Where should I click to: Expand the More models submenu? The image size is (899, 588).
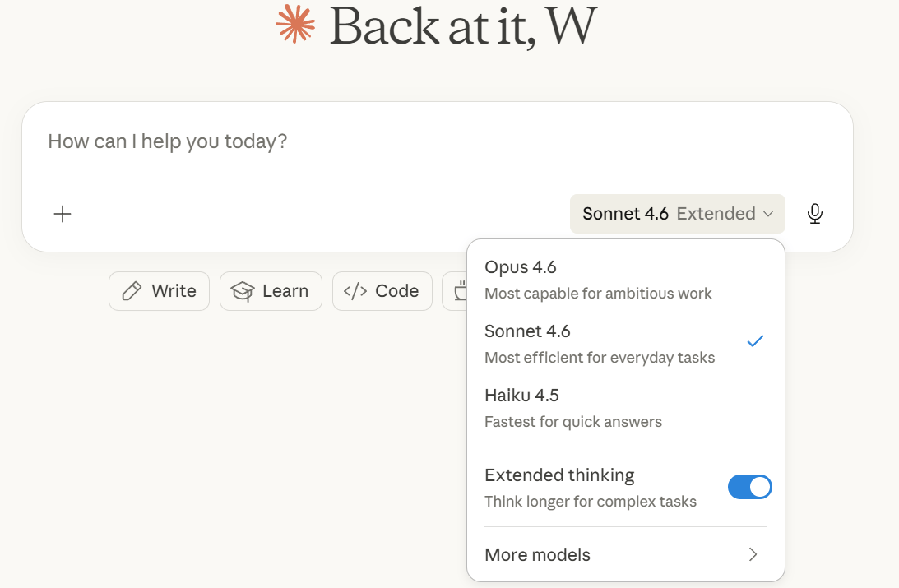tap(538, 554)
